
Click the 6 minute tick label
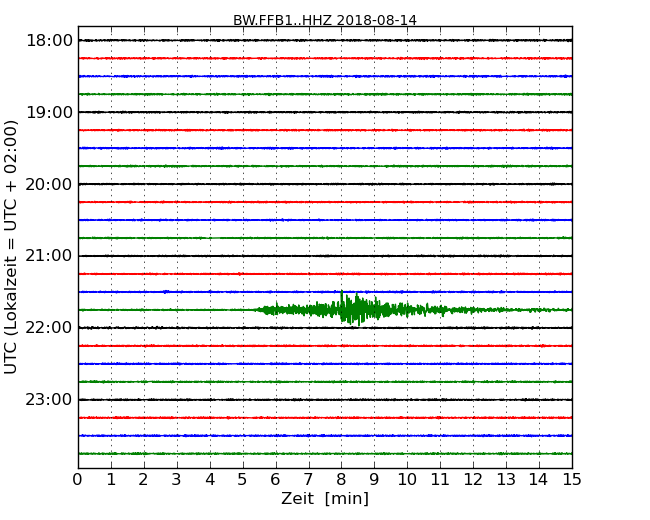(275, 479)
